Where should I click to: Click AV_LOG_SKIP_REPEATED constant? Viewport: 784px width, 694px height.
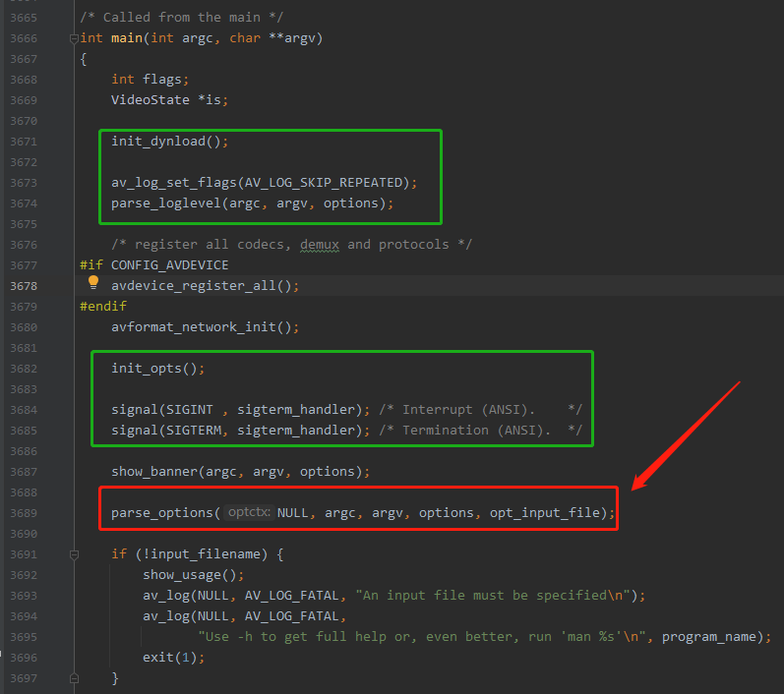pyautogui.click(x=324, y=183)
